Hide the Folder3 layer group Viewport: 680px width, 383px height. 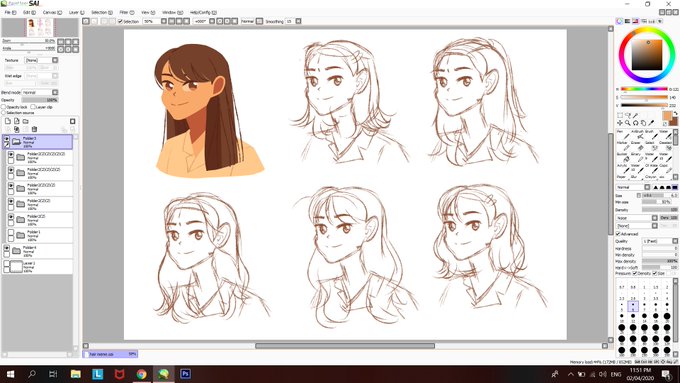[7, 139]
